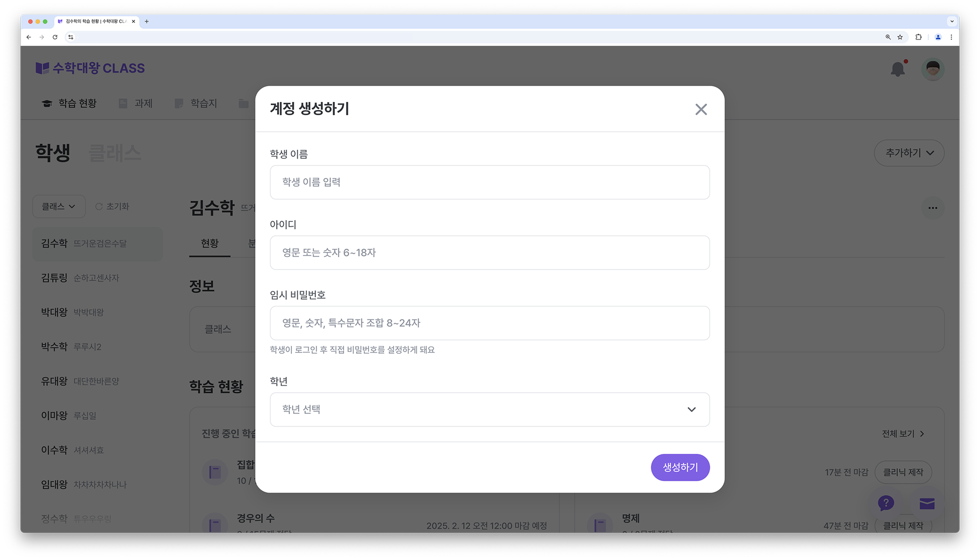The width and height of the screenshot is (980, 560).
Task: Select the 과제 menu item
Action: (136, 103)
